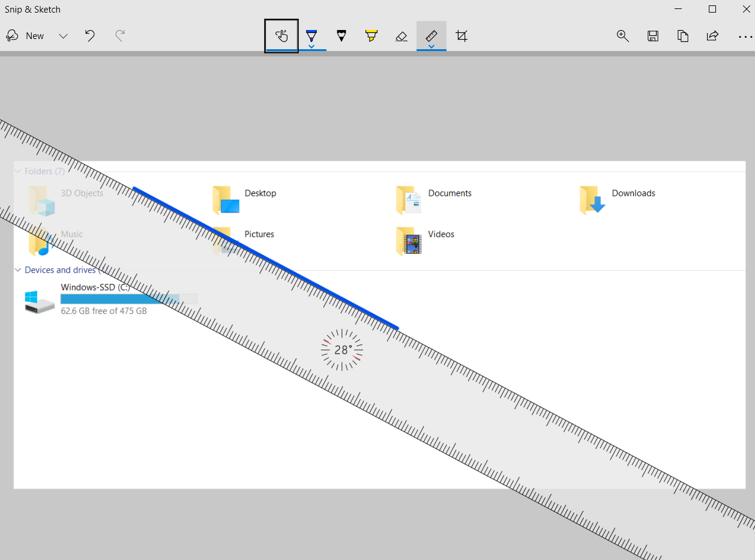Click the Snip & Sketch window title
This screenshot has height=560, width=755.
(32, 9)
